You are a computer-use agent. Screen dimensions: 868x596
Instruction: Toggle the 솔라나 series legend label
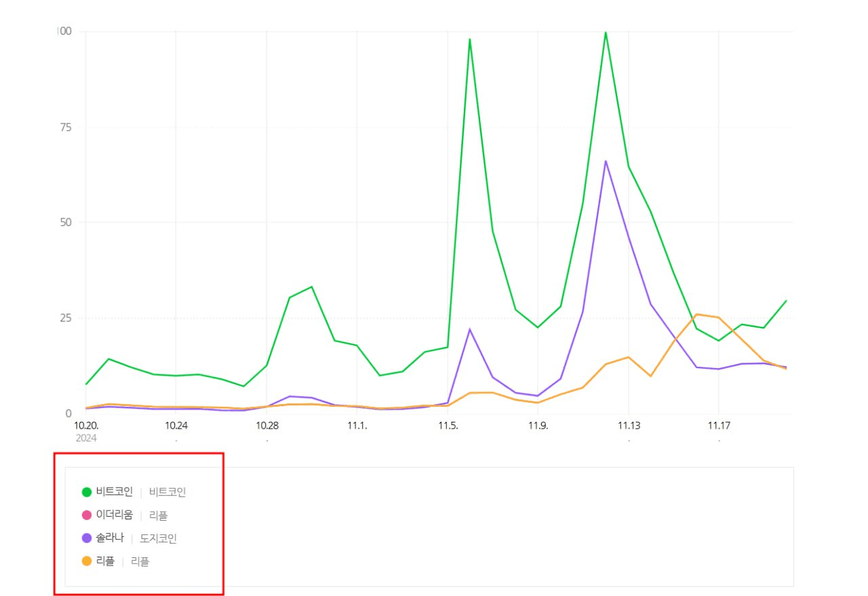(x=110, y=538)
